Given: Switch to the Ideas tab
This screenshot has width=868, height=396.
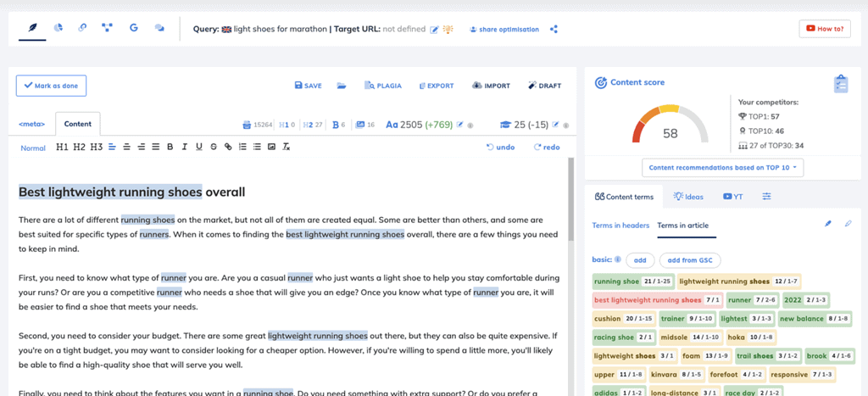Looking at the screenshot, I should [x=687, y=196].
